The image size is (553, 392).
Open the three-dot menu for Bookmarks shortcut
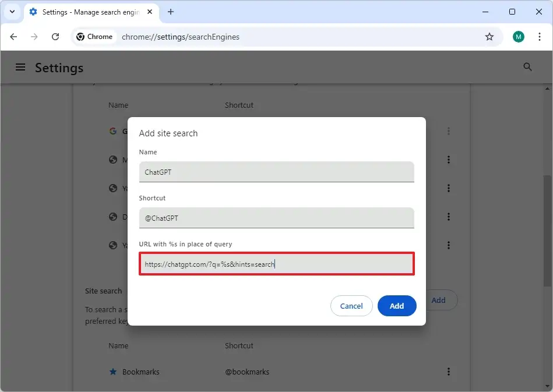click(x=449, y=372)
